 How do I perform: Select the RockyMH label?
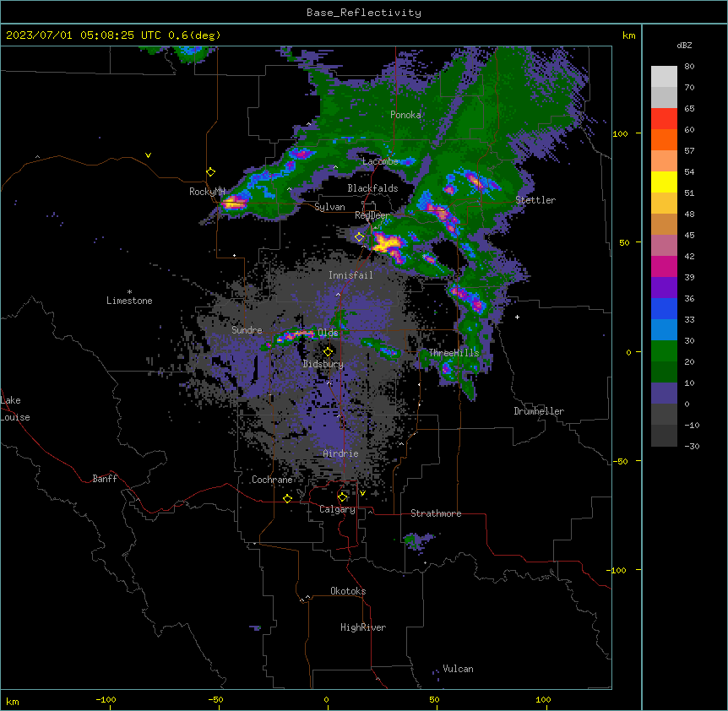click(x=207, y=192)
